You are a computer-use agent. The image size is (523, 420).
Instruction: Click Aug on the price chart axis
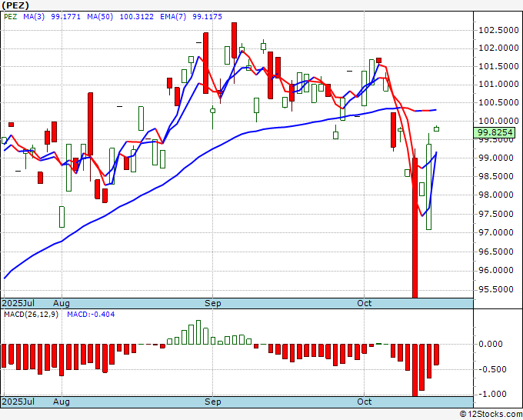(62, 303)
